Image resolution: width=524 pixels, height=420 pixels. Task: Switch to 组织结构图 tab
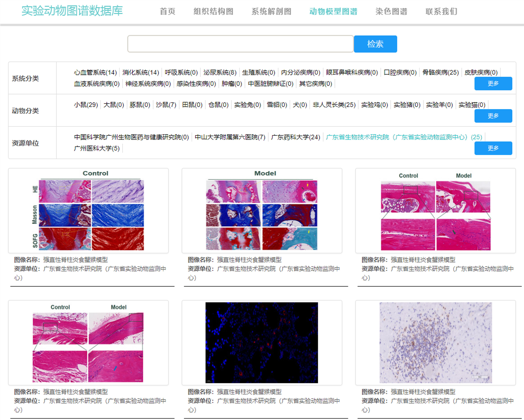(213, 11)
